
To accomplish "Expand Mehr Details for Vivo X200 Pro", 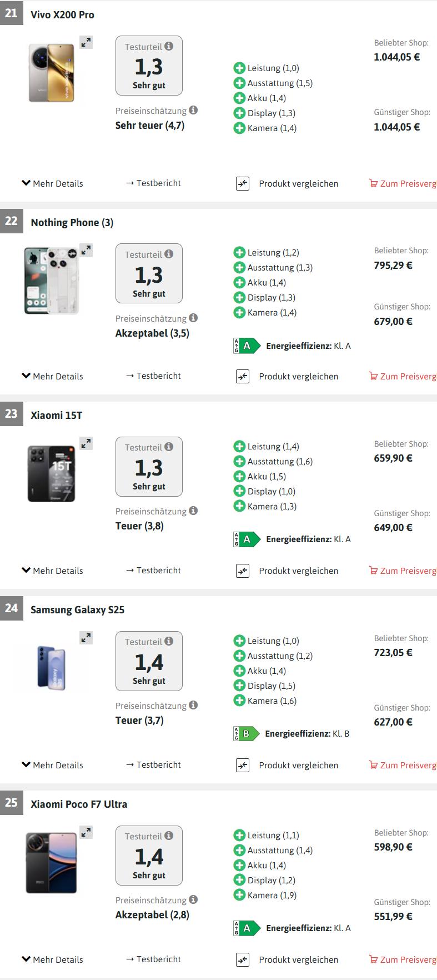I will [52, 183].
